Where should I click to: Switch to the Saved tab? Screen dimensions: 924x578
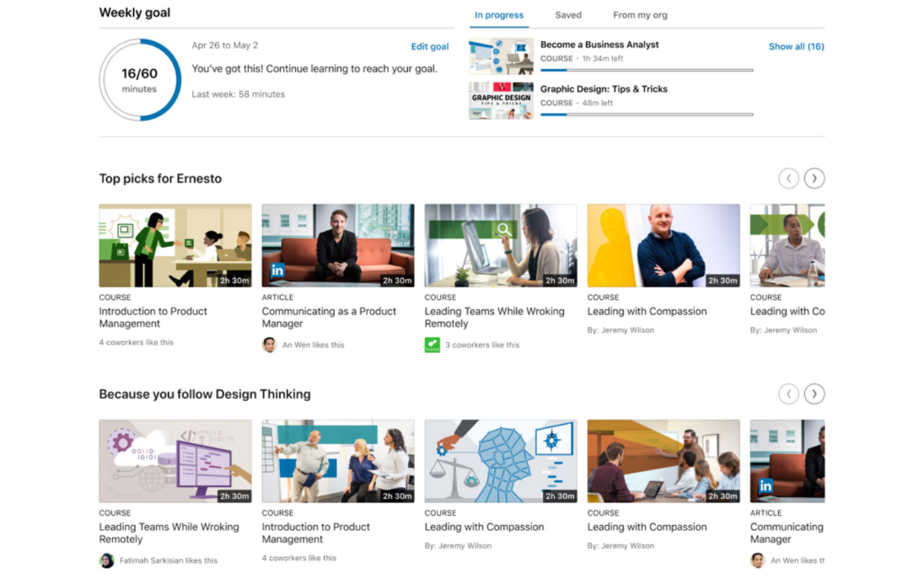[x=568, y=14]
